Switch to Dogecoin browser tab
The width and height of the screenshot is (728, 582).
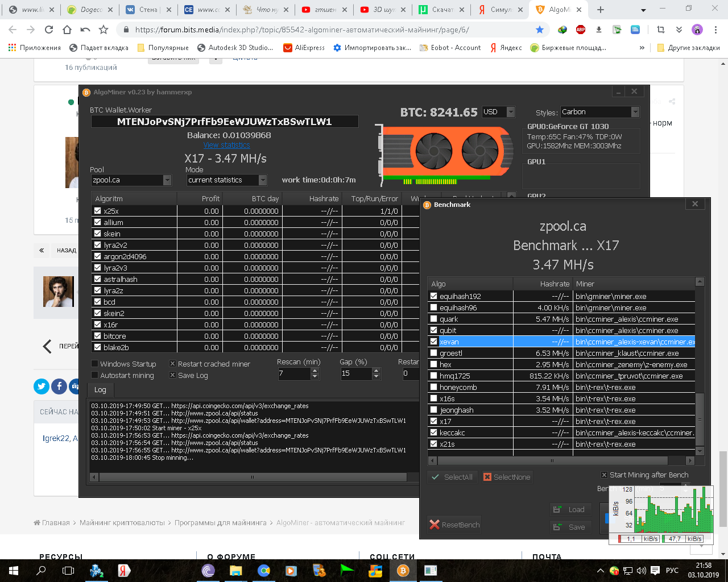click(90, 10)
